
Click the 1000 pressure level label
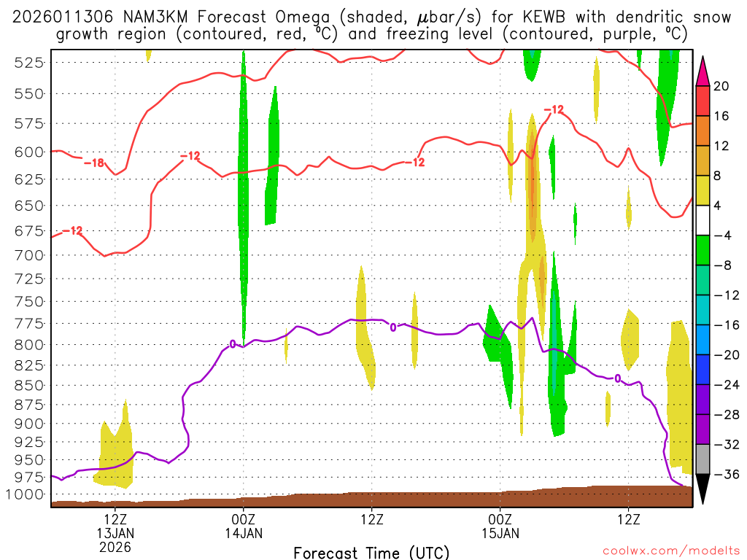click(25, 495)
